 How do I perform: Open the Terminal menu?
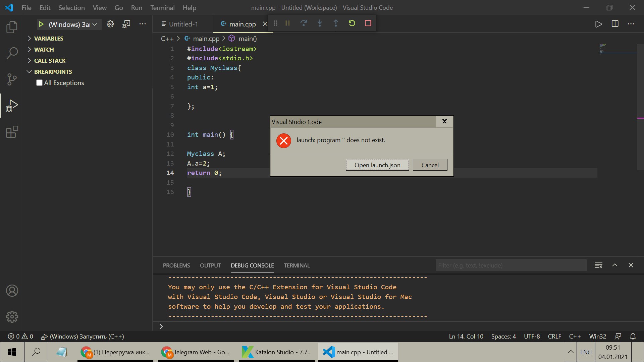click(x=162, y=7)
